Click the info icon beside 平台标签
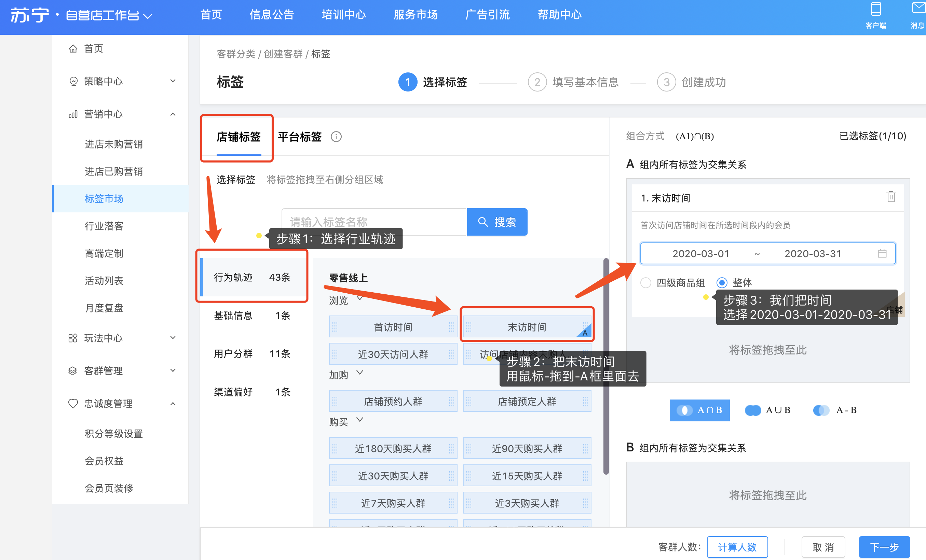The image size is (926, 560). pos(336,137)
